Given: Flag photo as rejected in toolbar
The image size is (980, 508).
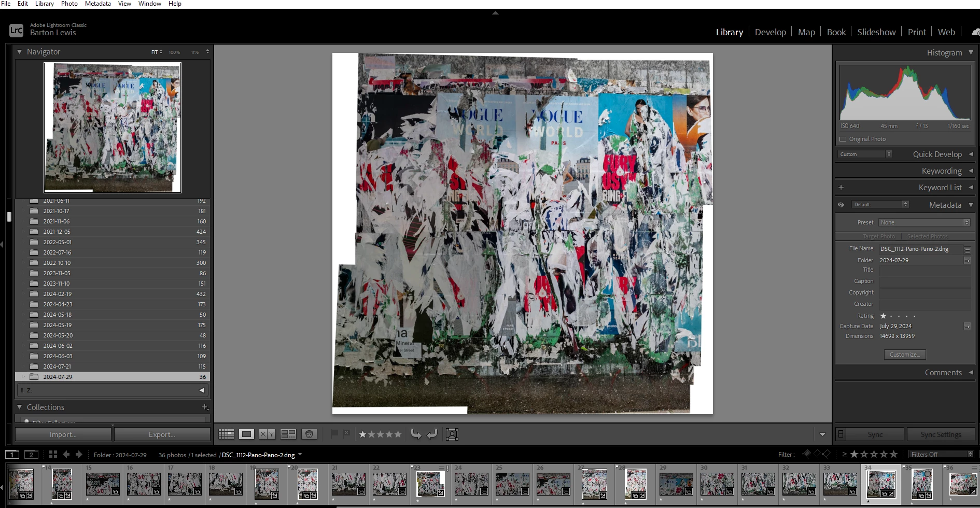Looking at the screenshot, I should click(346, 434).
